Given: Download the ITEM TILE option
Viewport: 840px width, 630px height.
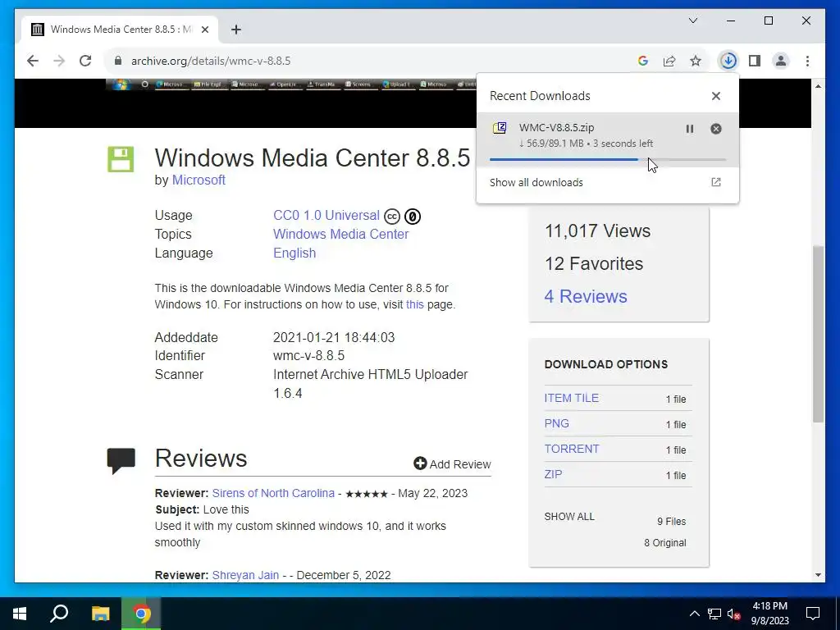Looking at the screenshot, I should [x=572, y=398].
